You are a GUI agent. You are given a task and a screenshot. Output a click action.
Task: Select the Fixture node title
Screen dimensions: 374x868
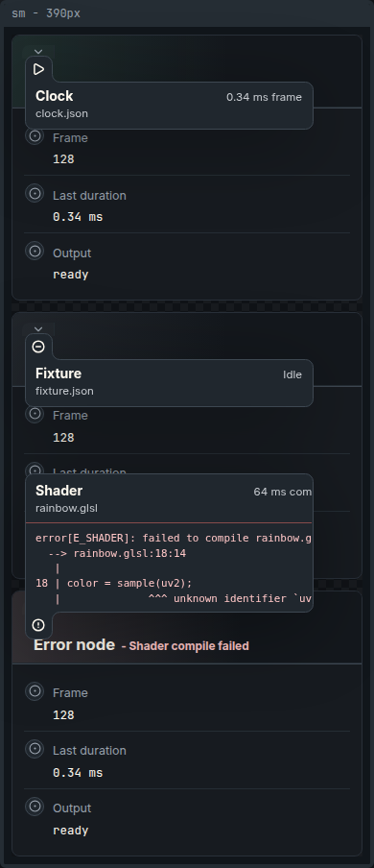pos(58,374)
